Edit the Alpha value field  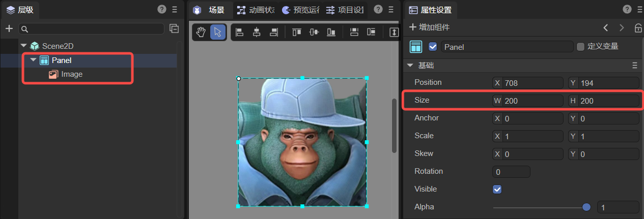coord(618,207)
